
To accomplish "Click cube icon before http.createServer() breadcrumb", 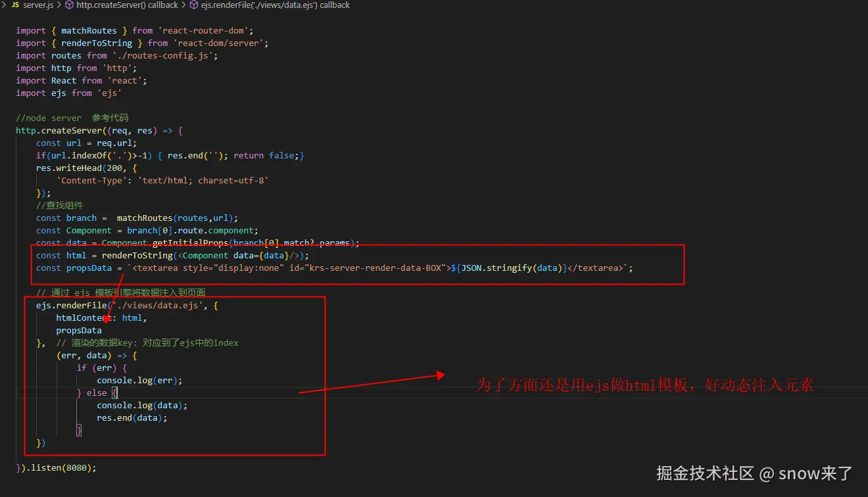I will point(70,5).
